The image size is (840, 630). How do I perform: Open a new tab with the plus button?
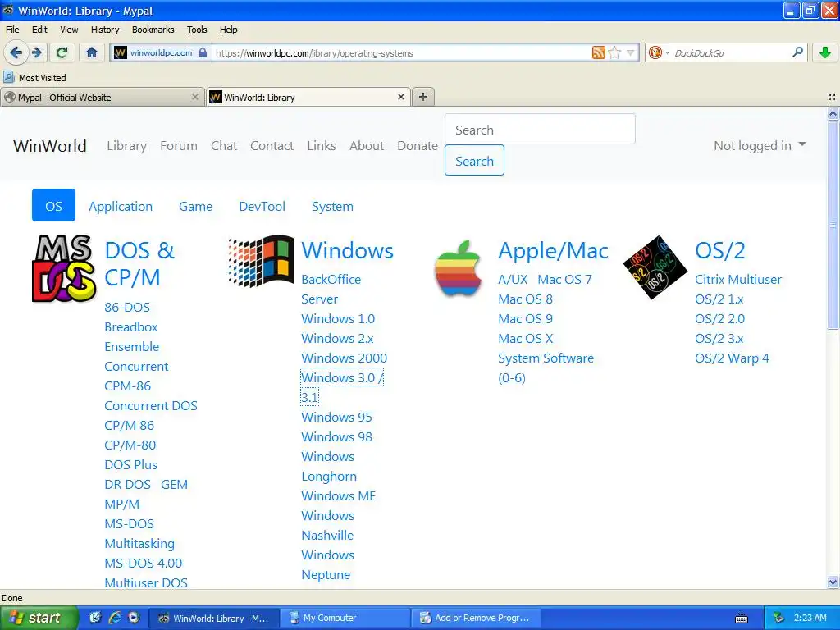coord(423,97)
